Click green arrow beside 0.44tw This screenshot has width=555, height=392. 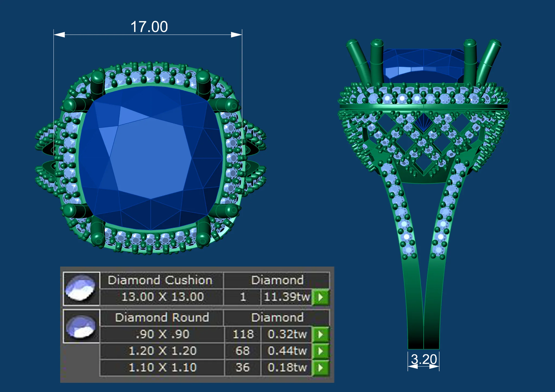tap(321, 351)
